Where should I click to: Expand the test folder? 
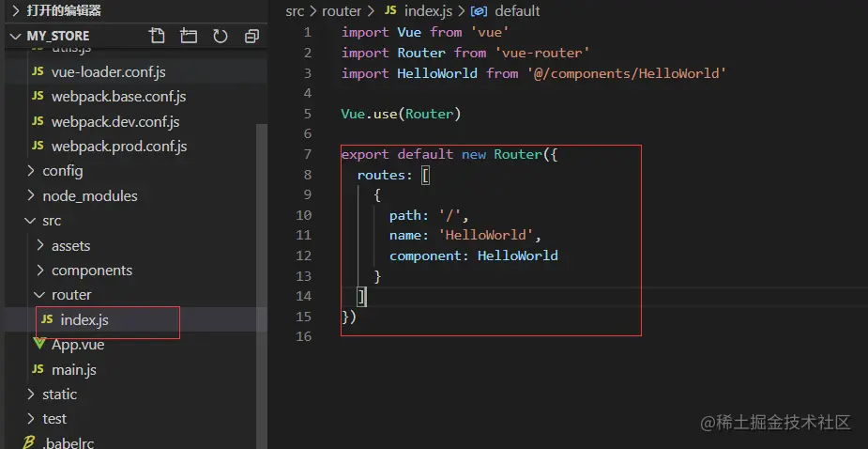[x=30, y=419]
